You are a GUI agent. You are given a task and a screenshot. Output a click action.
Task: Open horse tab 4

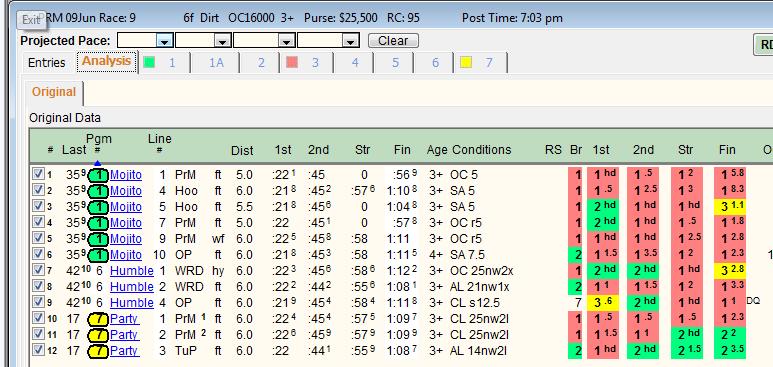pyautogui.click(x=355, y=63)
